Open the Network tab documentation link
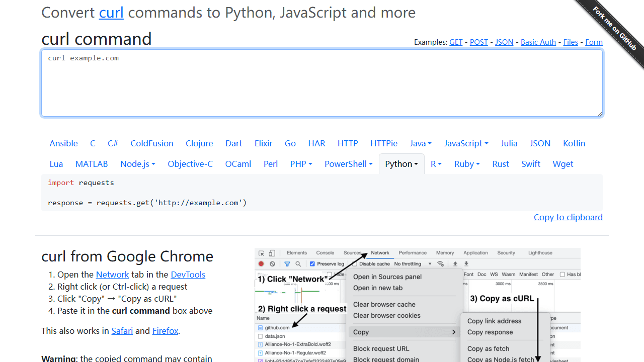Viewport: 644px width, 362px height. [112, 275]
